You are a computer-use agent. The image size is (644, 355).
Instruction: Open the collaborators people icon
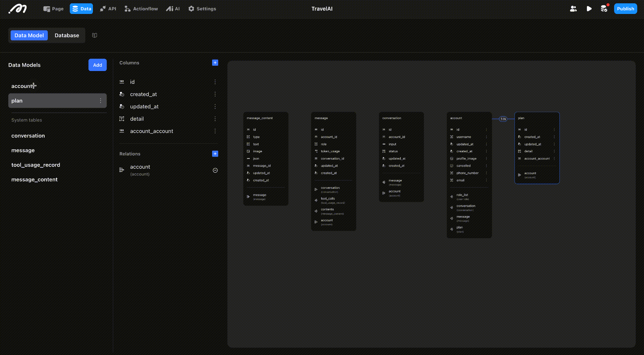[573, 9]
